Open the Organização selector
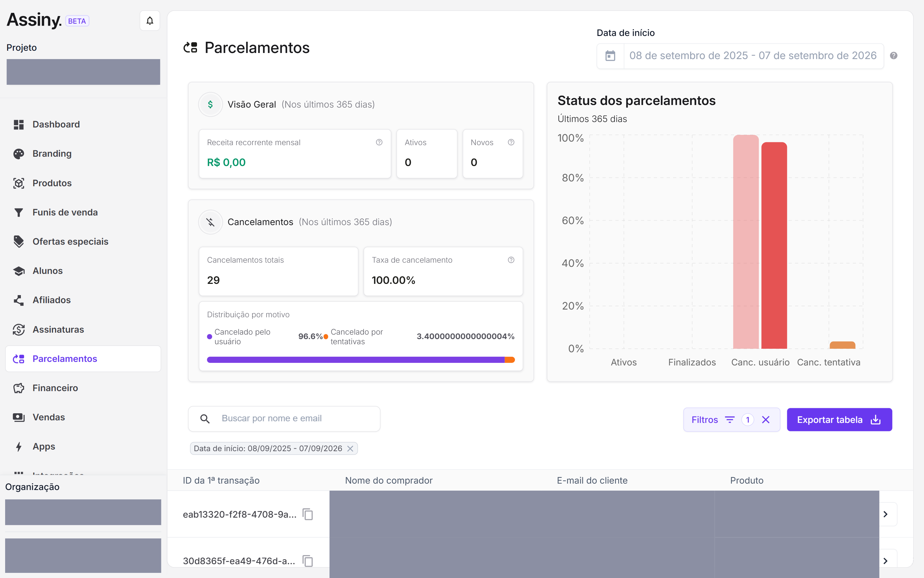The height and width of the screenshot is (578, 924). (83, 512)
